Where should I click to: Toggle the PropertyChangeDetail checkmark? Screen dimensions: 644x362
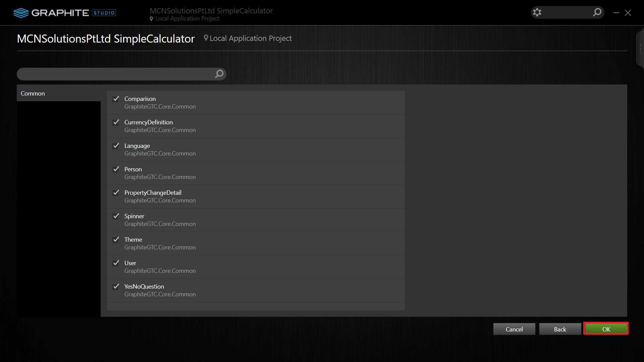point(116,193)
